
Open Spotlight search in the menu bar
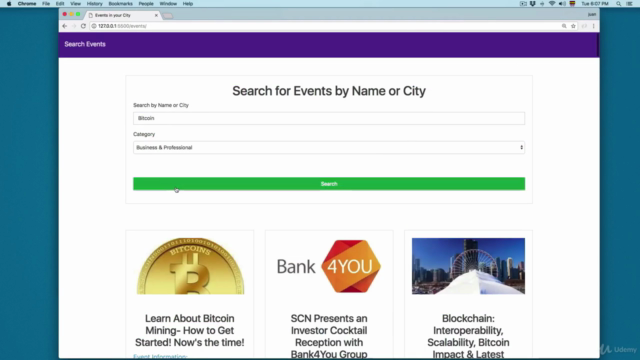pos(618,4)
